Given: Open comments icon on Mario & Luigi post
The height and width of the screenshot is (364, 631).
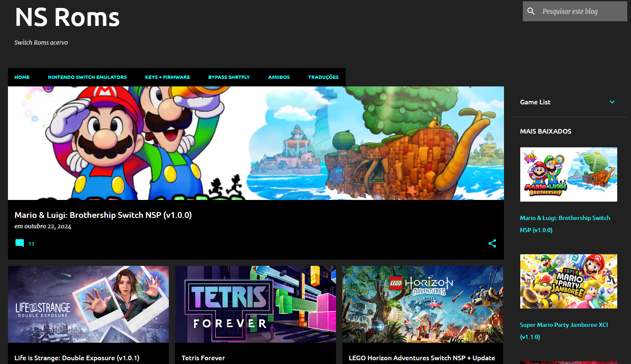Looking at the screenshot, I should (x=20, y=243).
